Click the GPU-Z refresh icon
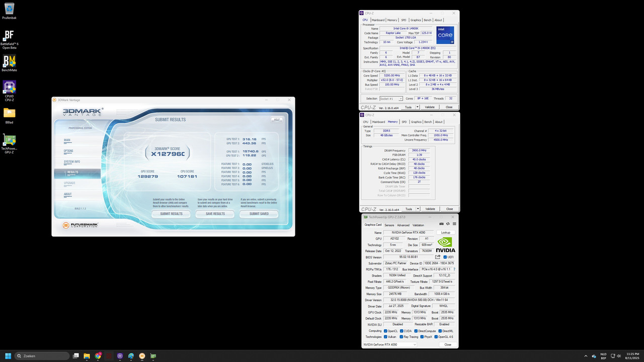The width and height of the screenshot is (644, 362). click(x=448, y=224)
